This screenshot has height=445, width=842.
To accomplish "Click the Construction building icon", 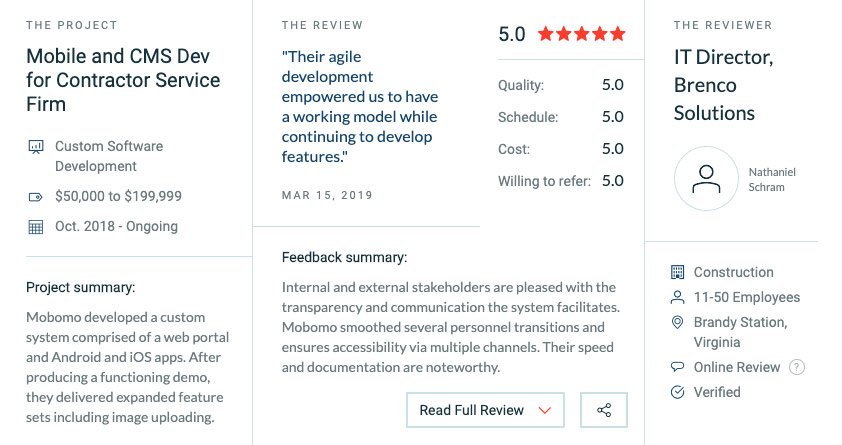I will pos(678,272).
